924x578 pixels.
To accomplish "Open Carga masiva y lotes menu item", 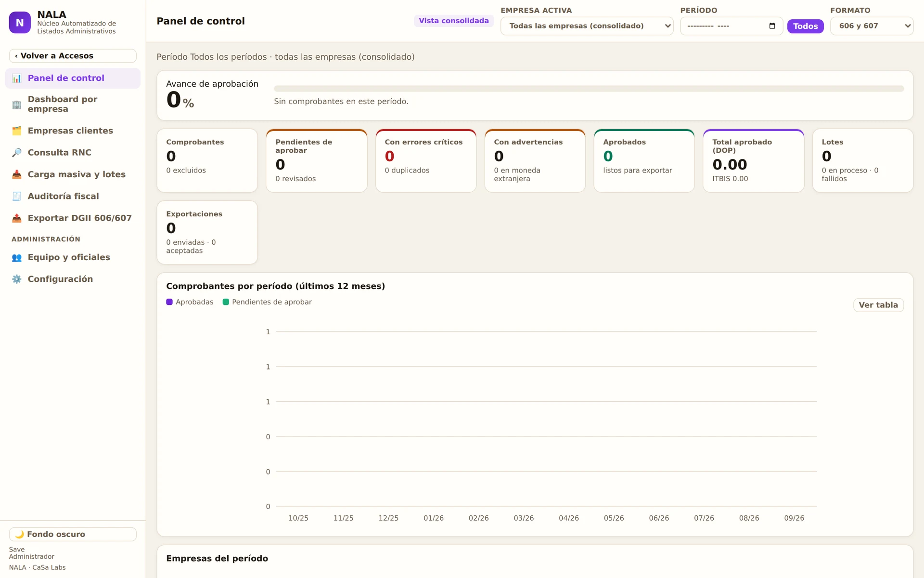I will (73, 174).
